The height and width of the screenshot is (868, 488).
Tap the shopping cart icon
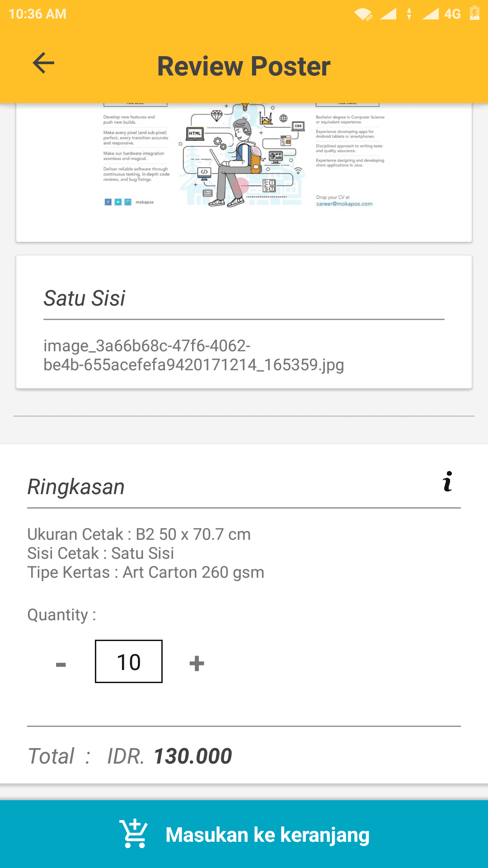click(x=134, y=834)
